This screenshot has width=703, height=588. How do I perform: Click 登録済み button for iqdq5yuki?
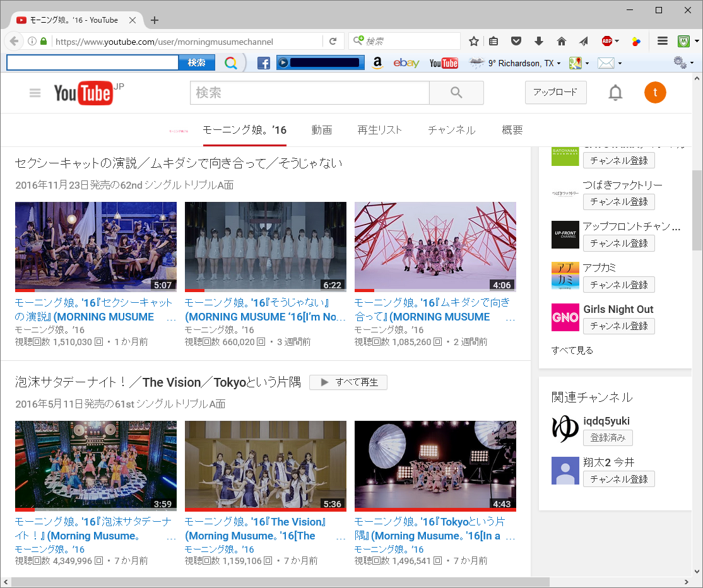coord(608,438)
